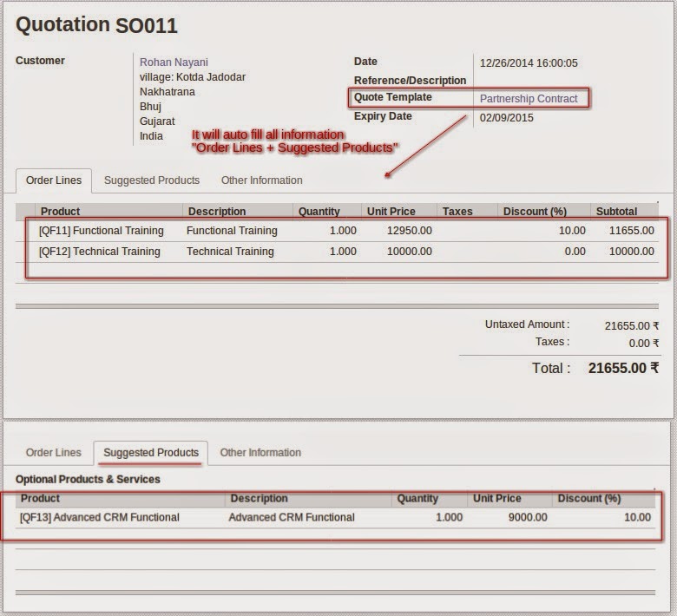Sort order lines by Subtotal header
The height and width of the screenshot is (616, 677).
pyautogui.click(x=616, y=212)
